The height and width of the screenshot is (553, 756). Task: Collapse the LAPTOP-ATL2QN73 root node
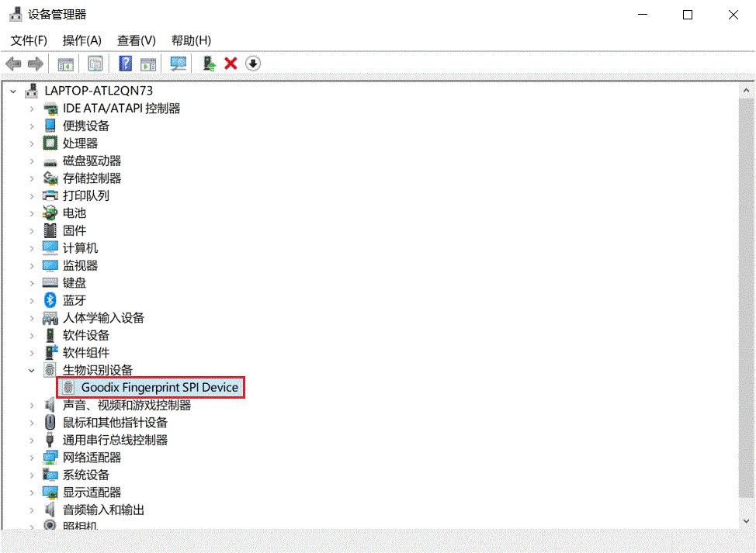tap(13, 91)
